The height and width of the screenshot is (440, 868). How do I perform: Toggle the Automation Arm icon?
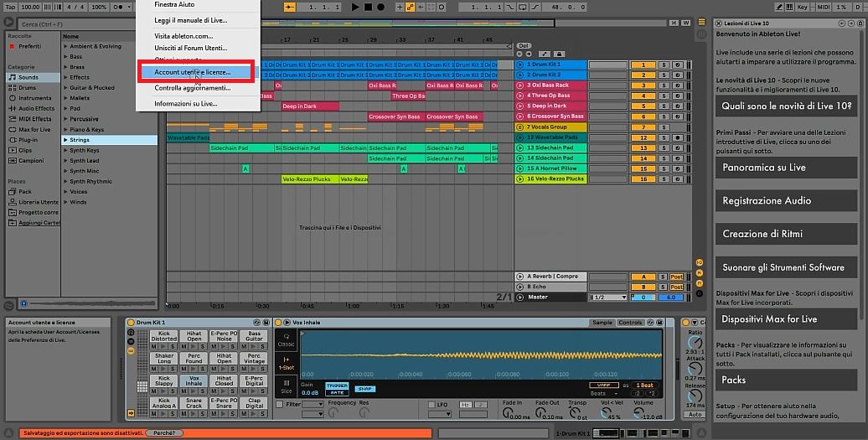tap(410, 8)
